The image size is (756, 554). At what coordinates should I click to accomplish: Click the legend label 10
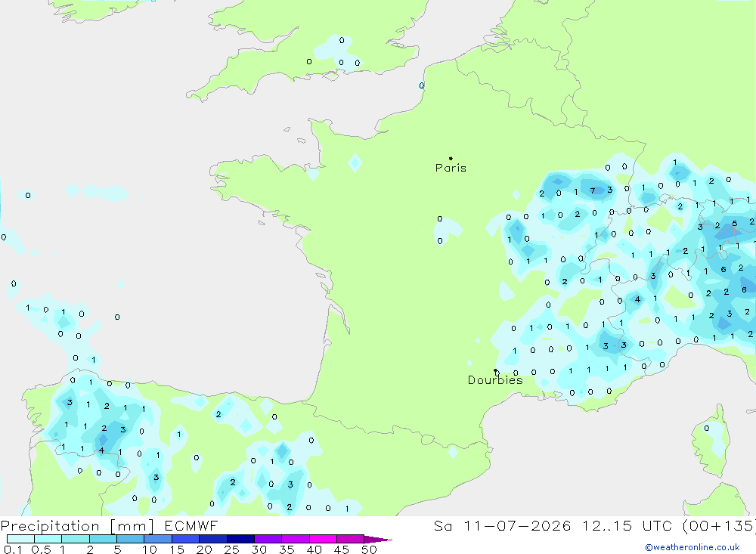[x=150, y=549]
